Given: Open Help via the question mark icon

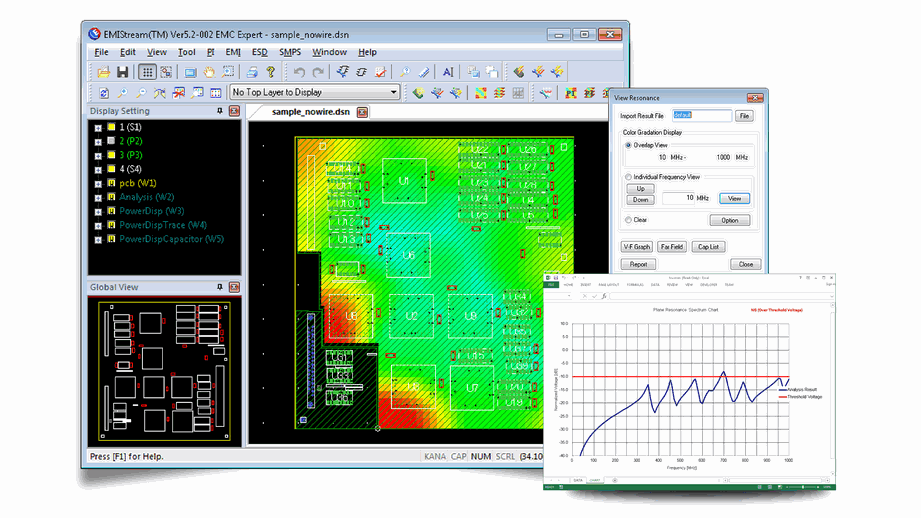Looking at the screenshot, I should (271, 72).
